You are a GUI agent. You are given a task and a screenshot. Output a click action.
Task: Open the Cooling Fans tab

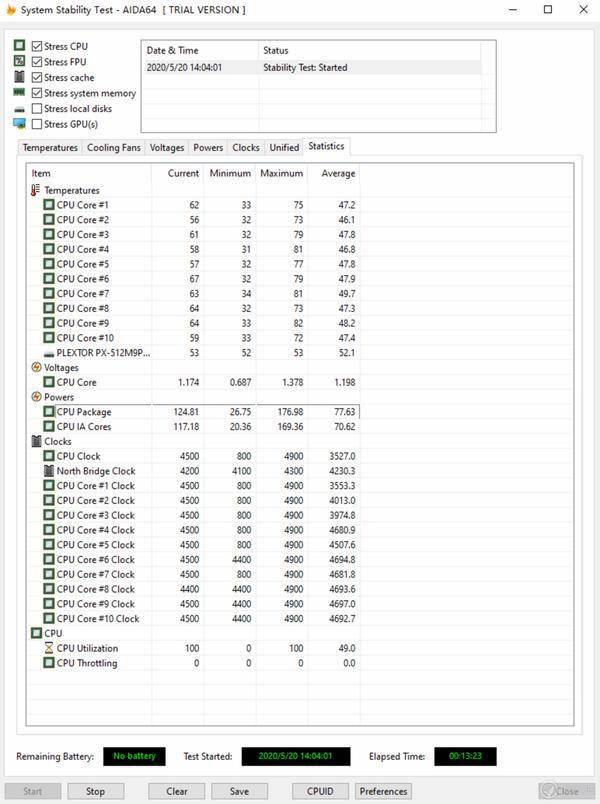point(113,148)
